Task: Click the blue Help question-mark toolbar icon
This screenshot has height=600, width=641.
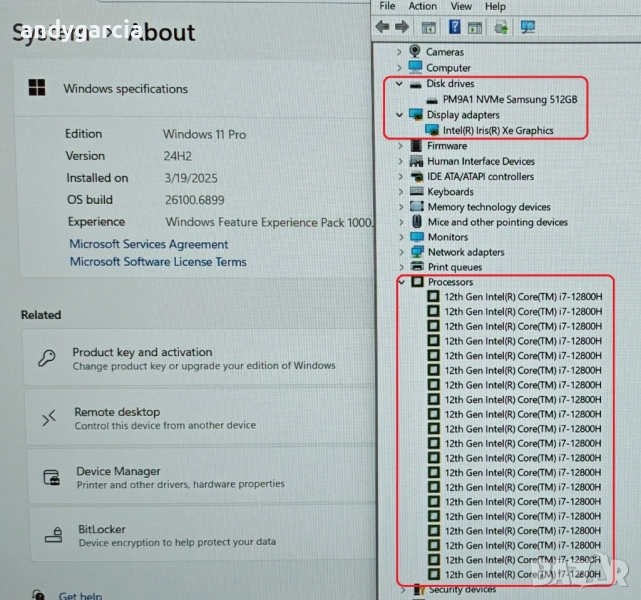Action: tap(454, 27)
